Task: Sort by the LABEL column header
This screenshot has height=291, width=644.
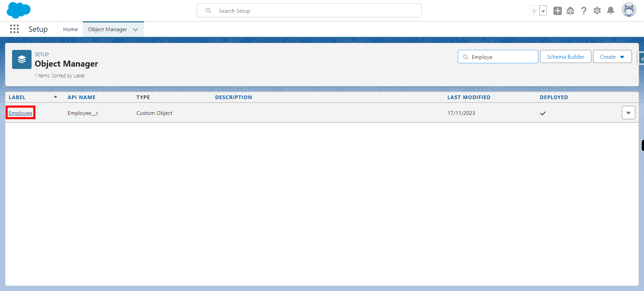Action: click(x=17, y=97)
